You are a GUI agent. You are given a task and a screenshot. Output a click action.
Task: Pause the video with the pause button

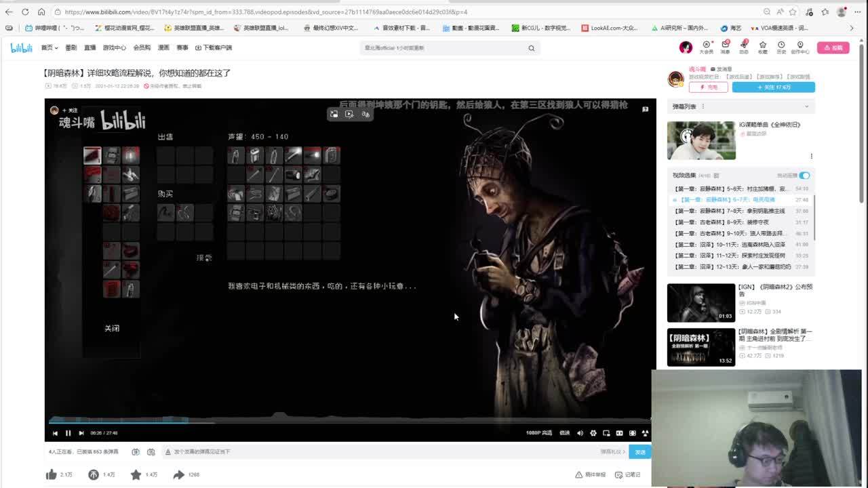point(68,433)
